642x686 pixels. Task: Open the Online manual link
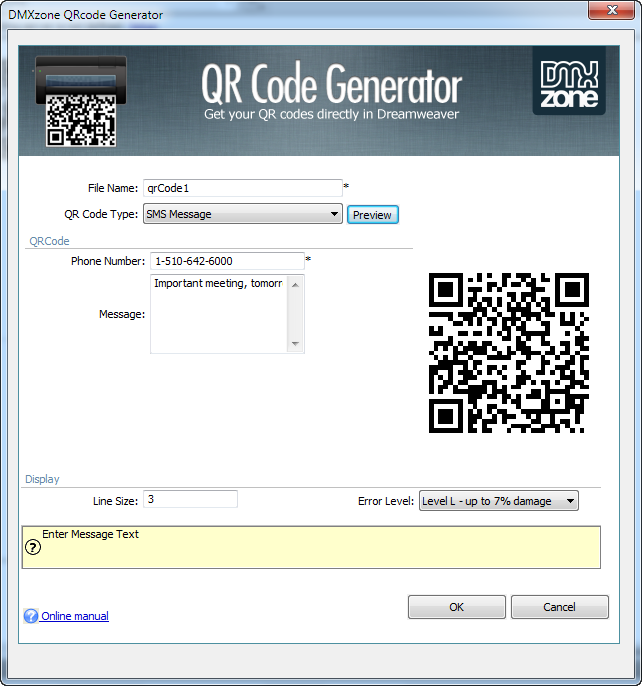[75, 616]
